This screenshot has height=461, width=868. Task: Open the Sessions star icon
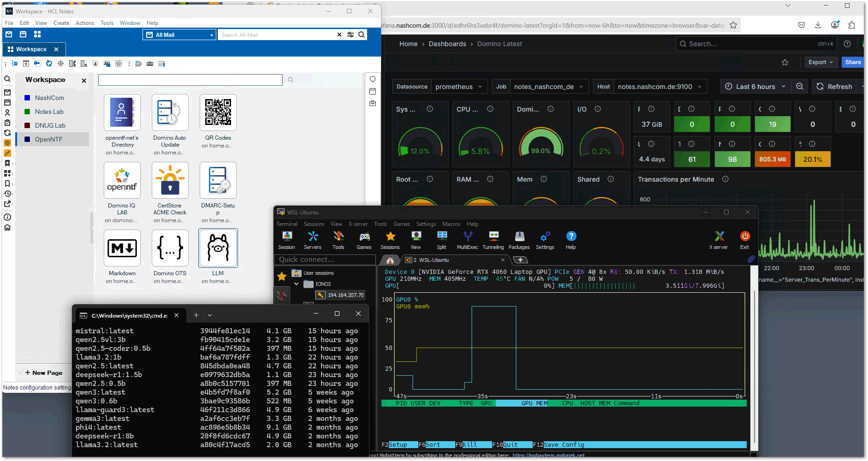point(390,240)
